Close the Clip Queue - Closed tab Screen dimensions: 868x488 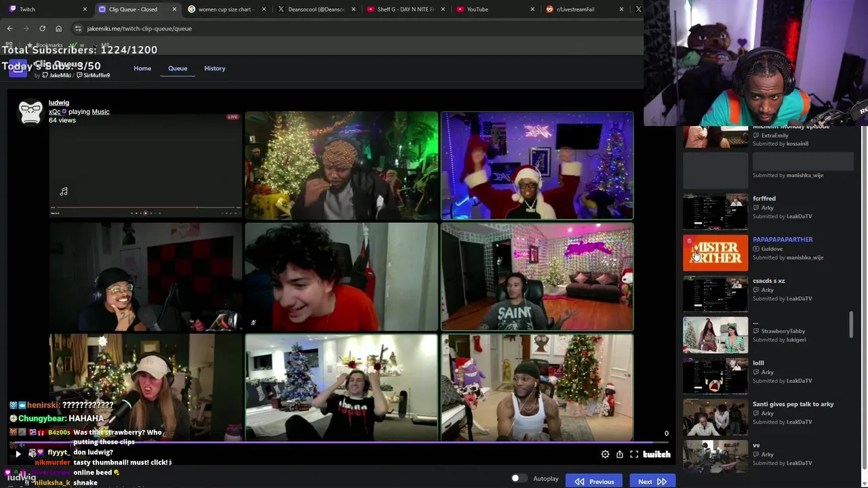(174, 9)
